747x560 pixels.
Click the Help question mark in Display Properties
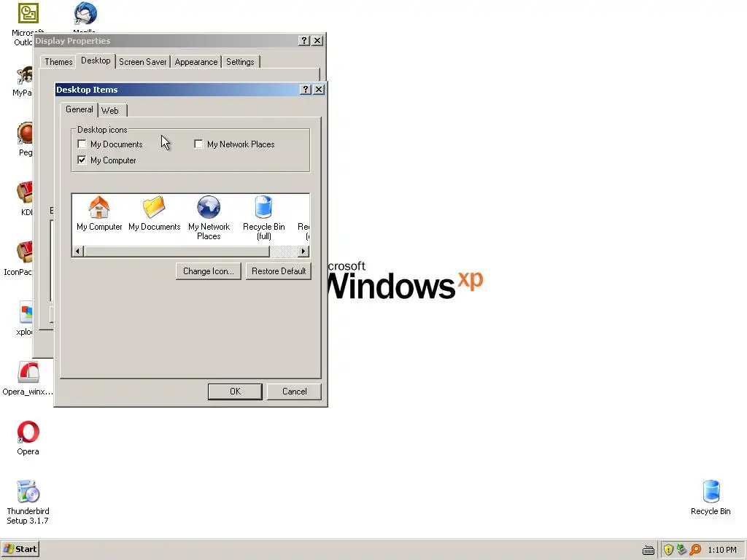click(x=304, y=41)
